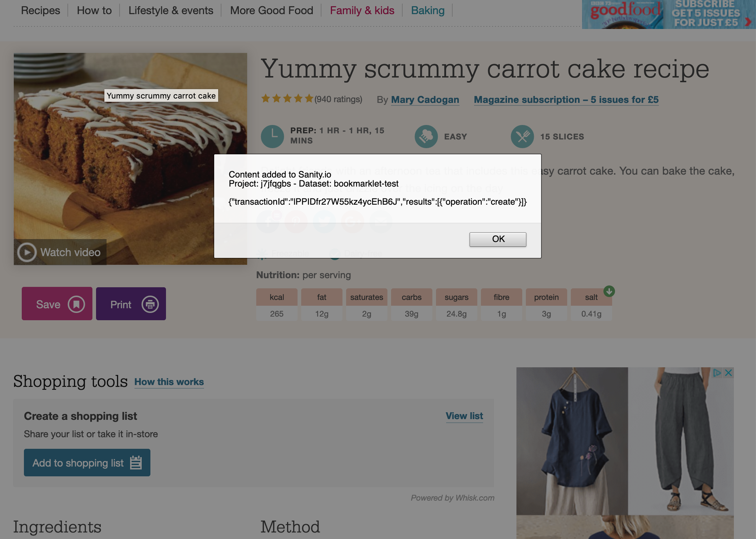Screen dimensions: 756x539
Task: Click the green download arrow beside salt
Action: pyautogui.click(x=609, y=291)
